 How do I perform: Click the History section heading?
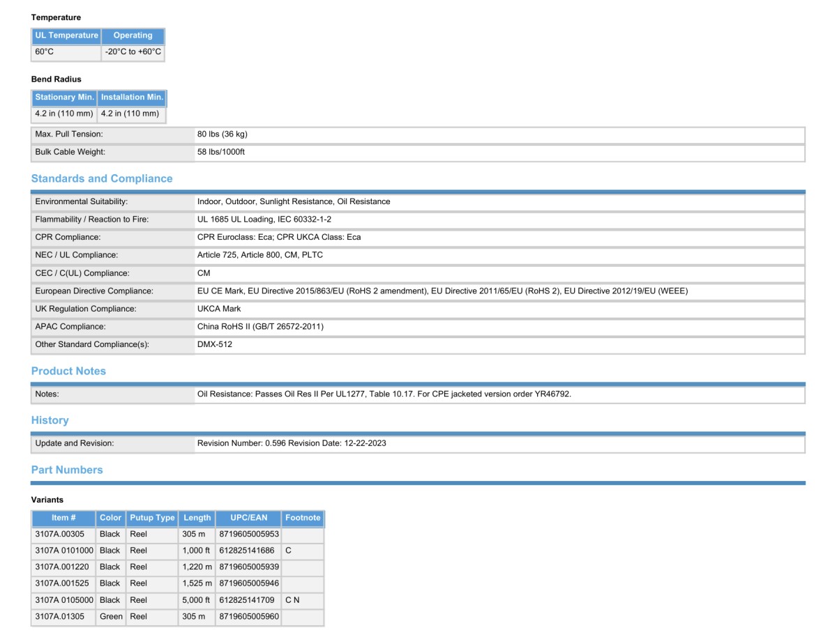[x=50, y=420]
